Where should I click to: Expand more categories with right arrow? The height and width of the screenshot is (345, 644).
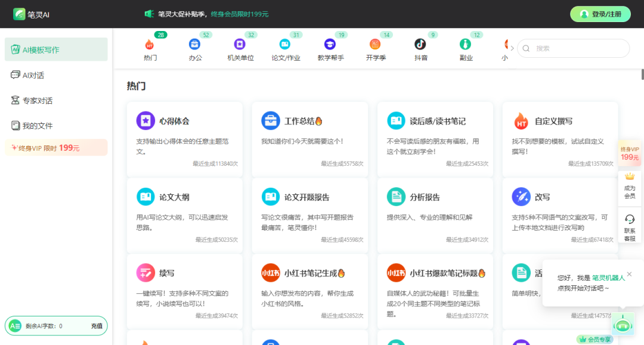click(512, 48)
